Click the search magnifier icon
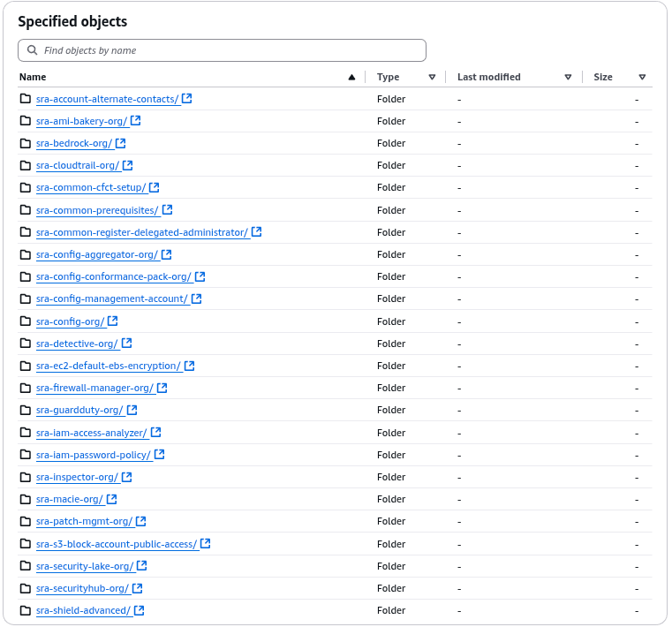The image size is (672, 627). click(32, 50)
